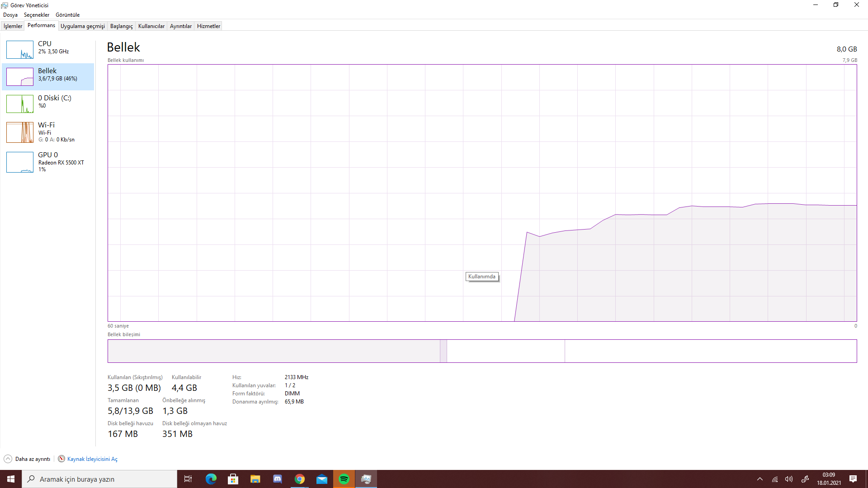This screenshot has width=868, height=488.
Task: Open the Görüntüle menu
Action: click(x=67, y=15)
